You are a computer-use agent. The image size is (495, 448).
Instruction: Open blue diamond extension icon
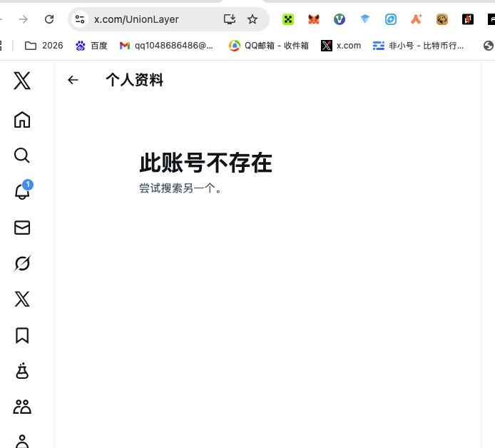point(365,19)
